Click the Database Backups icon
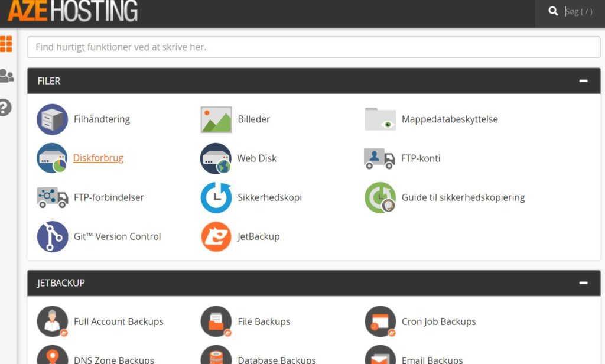Image resolution: width=605 pixels, height=364 pixels. tap(216, 355)
